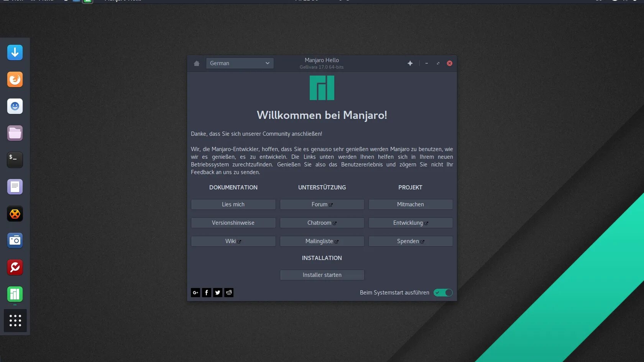The width and height of the screenshot is (644, 362).
Task: Open the Twitter social link
Action: tap(218, 293)
